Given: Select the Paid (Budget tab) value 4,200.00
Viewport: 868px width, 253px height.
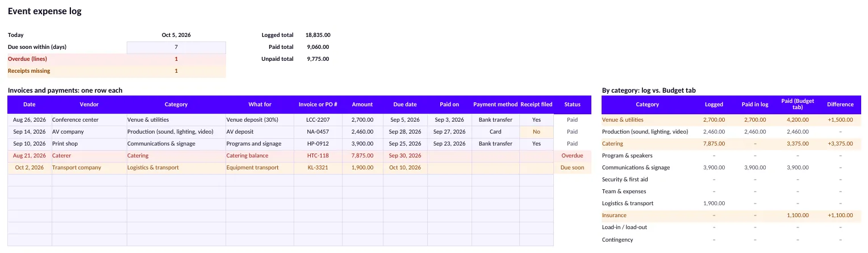Looking at the screenshot, I should point(798,120).
